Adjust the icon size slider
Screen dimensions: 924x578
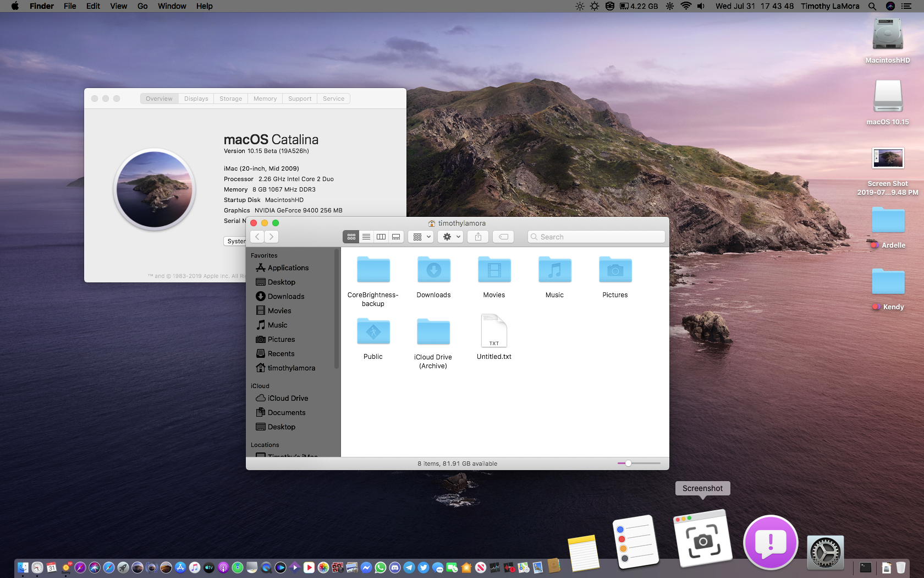(x=628, y=464)
